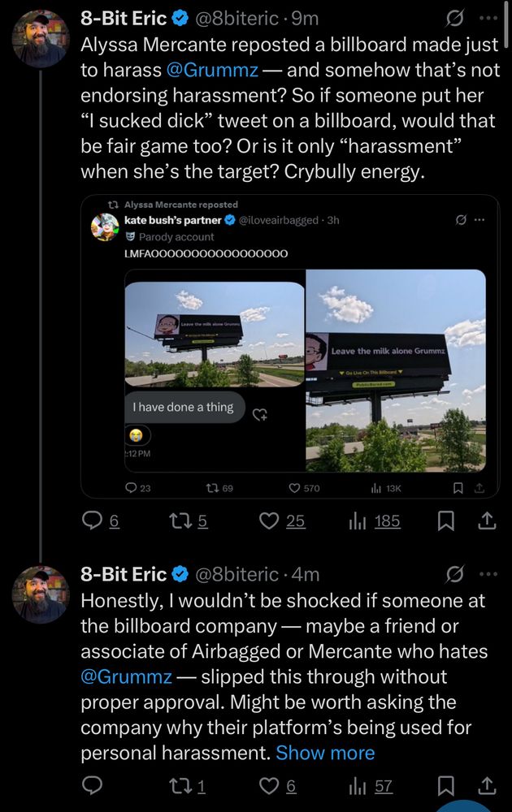Open @Grummz mention in first tweet
The width and height of the screenshot is (512, 812).
(212, 70)
